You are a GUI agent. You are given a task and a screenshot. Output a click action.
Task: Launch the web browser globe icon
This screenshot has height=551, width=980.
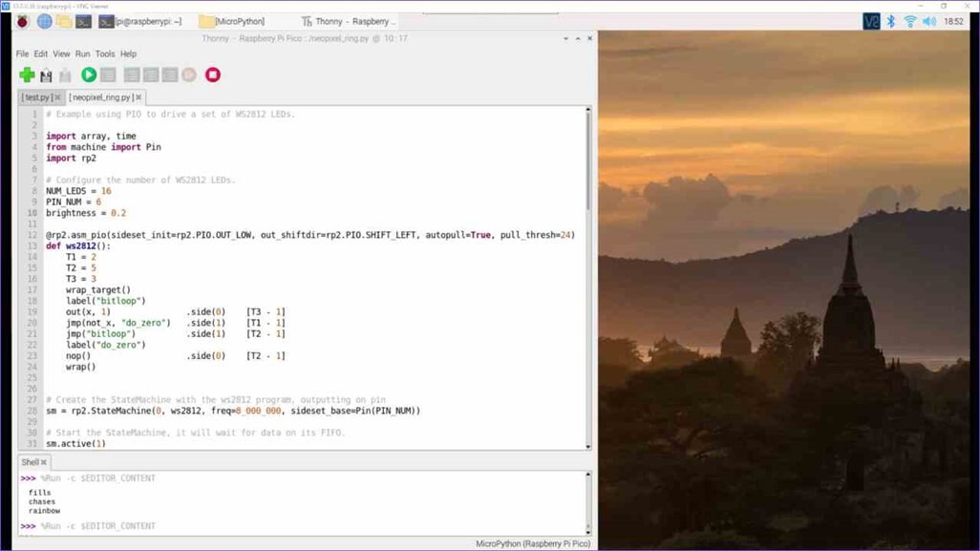point(44,21)
